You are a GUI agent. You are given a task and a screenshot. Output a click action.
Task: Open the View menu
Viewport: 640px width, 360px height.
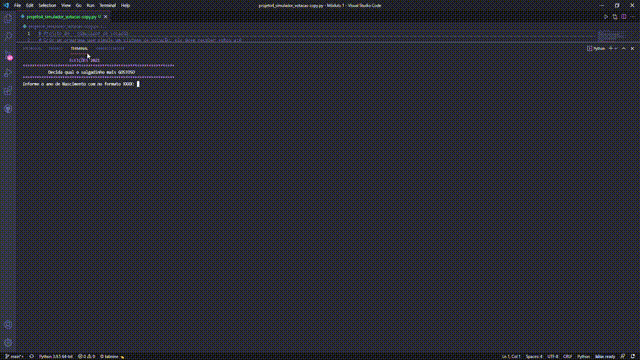tap(66, 5)
